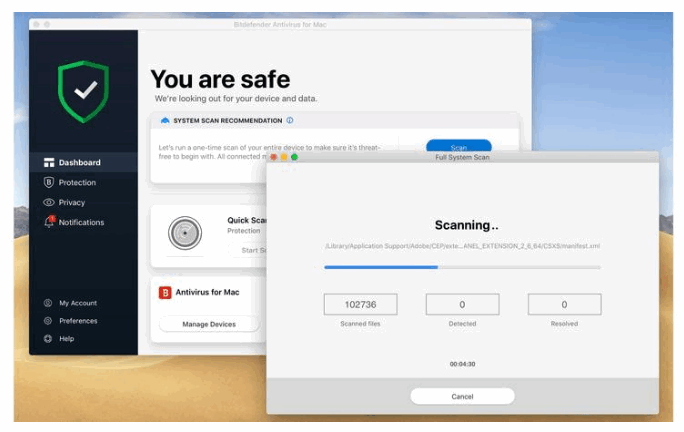Screen dimensions: 684x432
Task: Click the Full System Scan title bar
Action: [462, 157]
